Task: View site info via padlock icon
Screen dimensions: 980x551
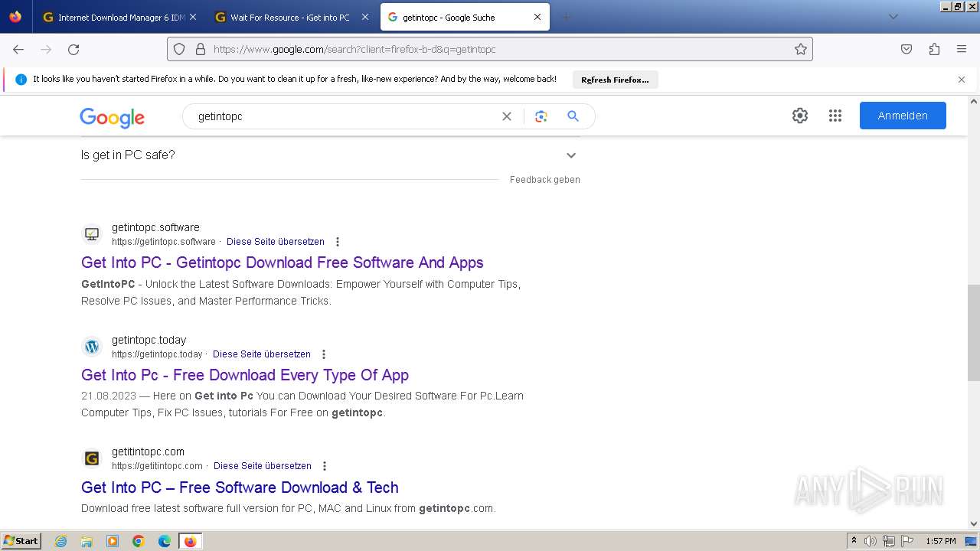Action: [201, 49]
